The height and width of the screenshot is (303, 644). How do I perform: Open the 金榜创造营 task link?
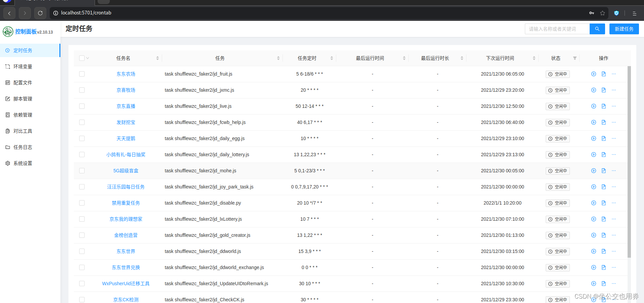point(126,235)
